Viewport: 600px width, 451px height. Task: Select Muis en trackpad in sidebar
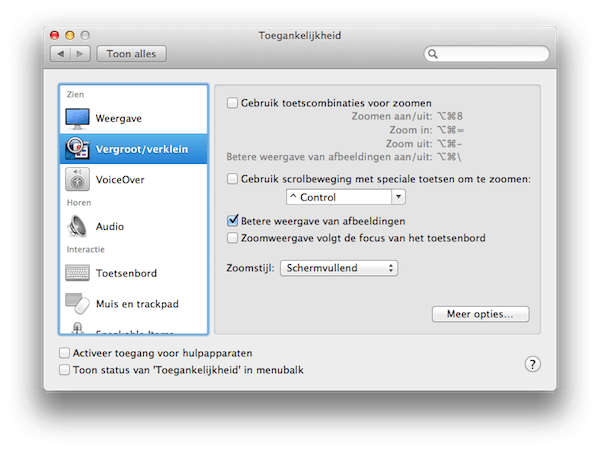(x=134, y=303)
